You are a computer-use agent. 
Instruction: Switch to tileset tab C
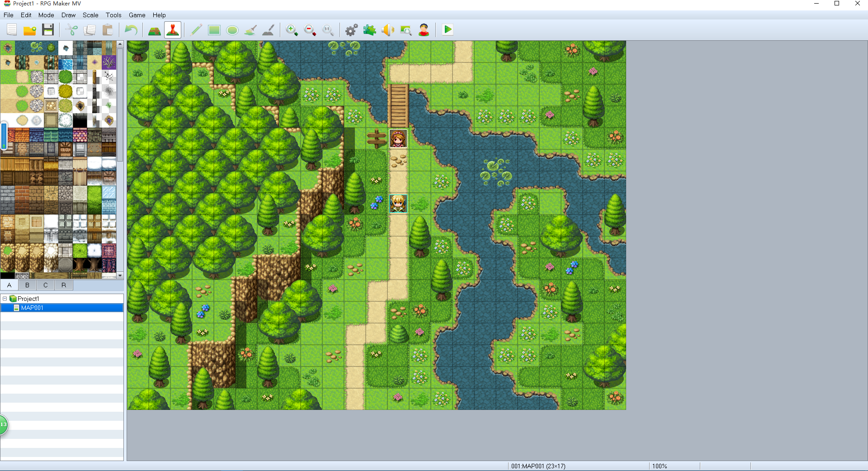(x=46, y=285)
